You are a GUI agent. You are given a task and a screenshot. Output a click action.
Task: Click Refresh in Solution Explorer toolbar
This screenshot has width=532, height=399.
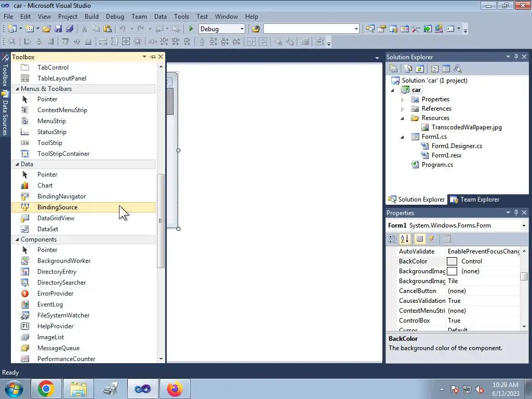(420, 69)
